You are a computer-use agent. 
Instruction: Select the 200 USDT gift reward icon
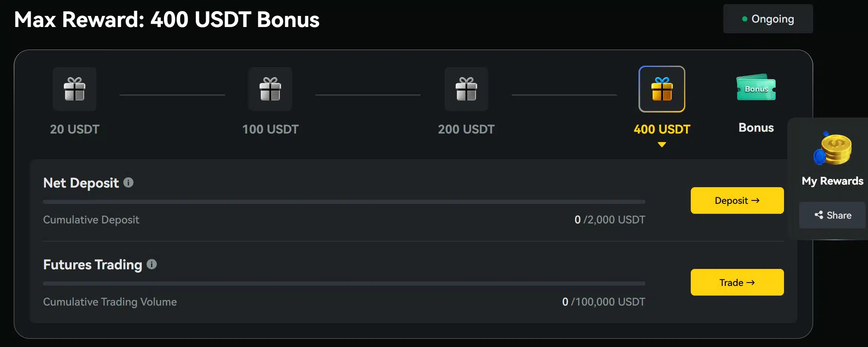coord(466,89)
